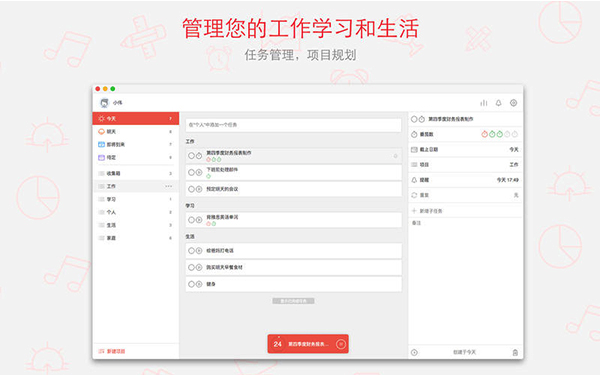Image resolution: width=601 pixels, height=375 pixels.
Task: Mark 预定明天的会议 task complete
Action: [191, 189]
